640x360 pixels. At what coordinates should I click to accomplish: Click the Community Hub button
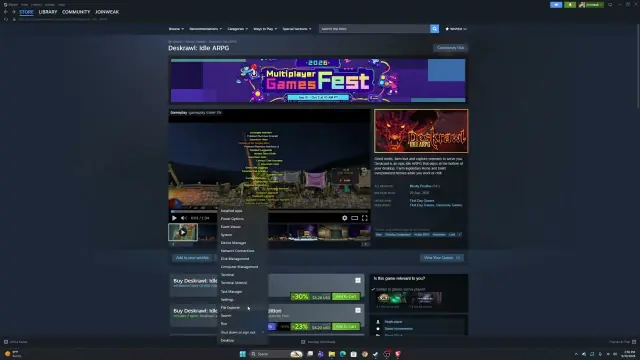point(450,48)
